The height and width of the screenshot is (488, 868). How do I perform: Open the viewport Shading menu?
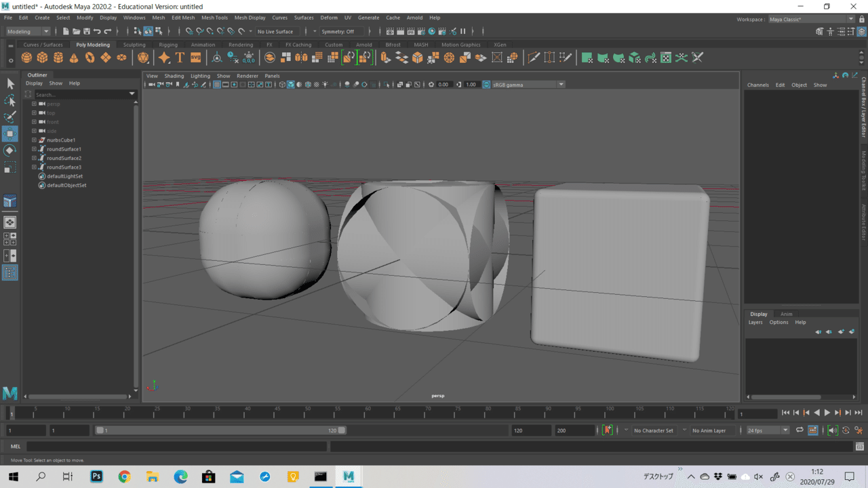(174, 76)
